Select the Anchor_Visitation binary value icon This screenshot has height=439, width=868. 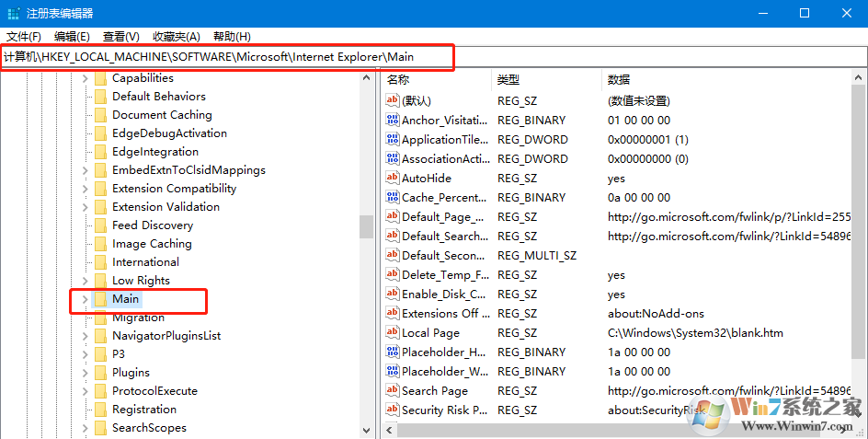(x=393, y=121)
